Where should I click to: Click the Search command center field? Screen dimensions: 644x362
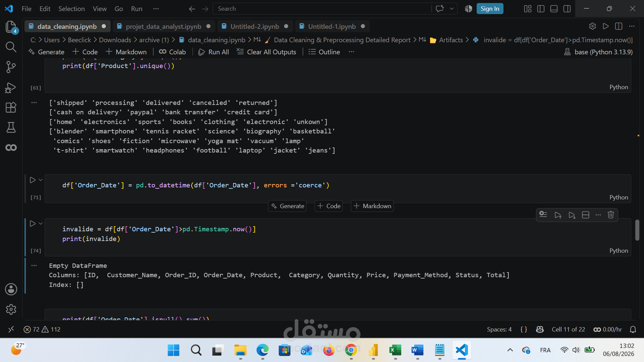pos(322,9)
